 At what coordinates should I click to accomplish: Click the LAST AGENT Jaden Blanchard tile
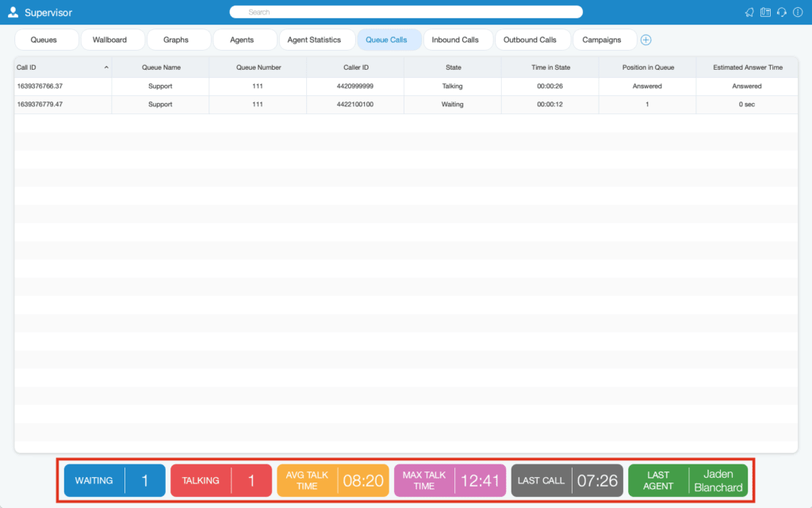point(688,480)
